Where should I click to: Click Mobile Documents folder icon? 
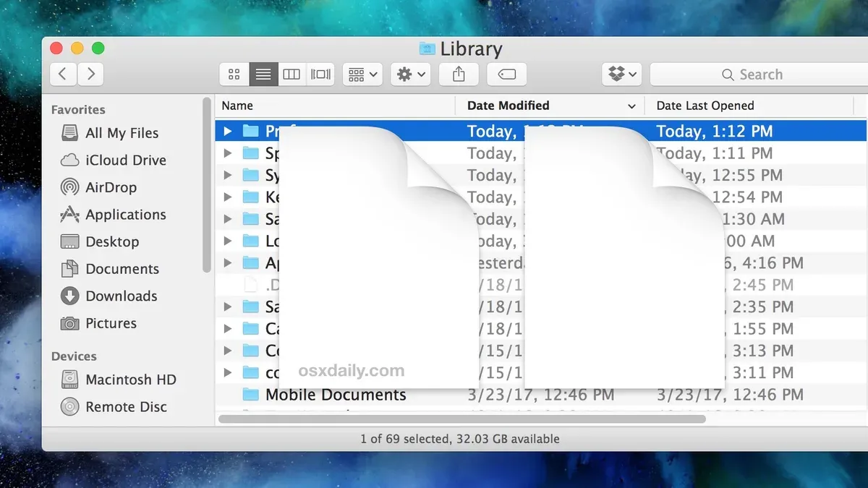pyautogui.click(x=250, y=395)
